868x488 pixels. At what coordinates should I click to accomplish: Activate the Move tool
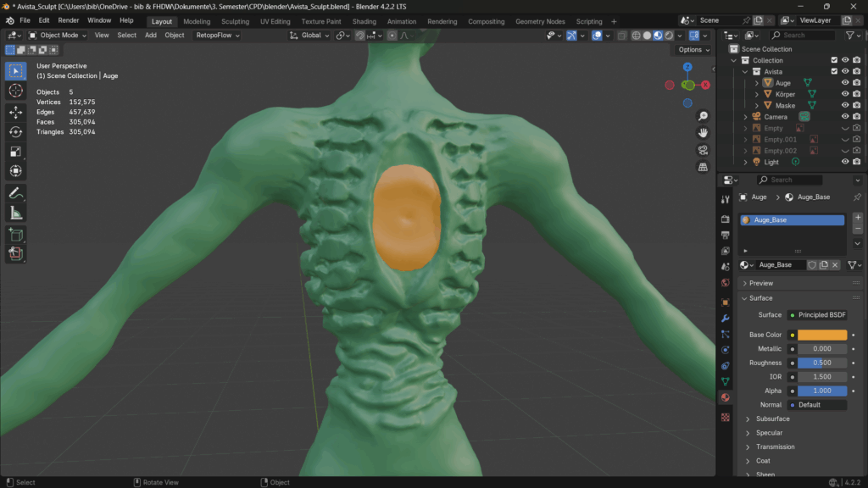point(15,112)
